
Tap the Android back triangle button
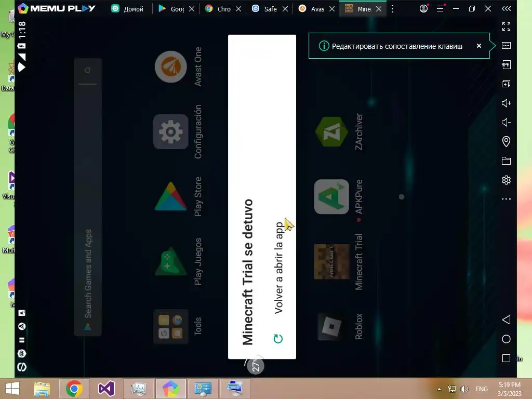[x=506, y=320]
